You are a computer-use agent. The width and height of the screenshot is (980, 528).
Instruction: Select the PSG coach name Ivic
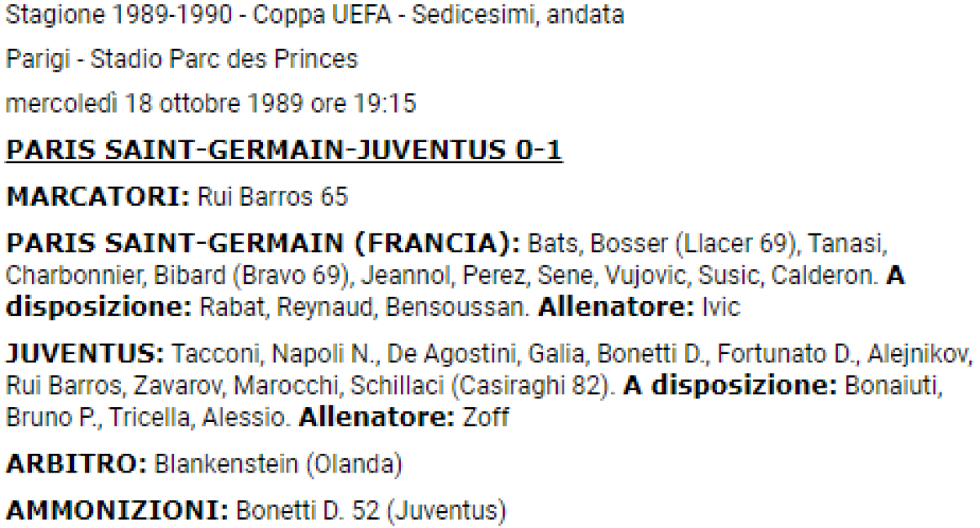[x=721, y=307]
